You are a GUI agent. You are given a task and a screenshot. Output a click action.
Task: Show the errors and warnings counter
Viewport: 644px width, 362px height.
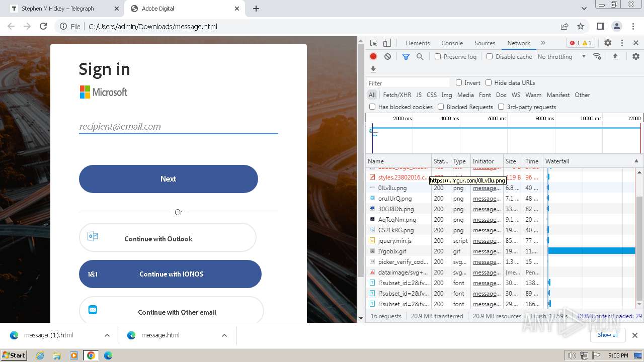pos(581,43)
